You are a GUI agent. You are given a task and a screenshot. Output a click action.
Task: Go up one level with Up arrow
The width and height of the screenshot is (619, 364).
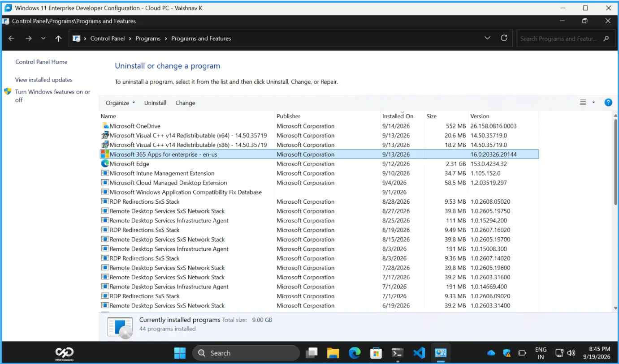pyautogui.click(x=58, y=39)
